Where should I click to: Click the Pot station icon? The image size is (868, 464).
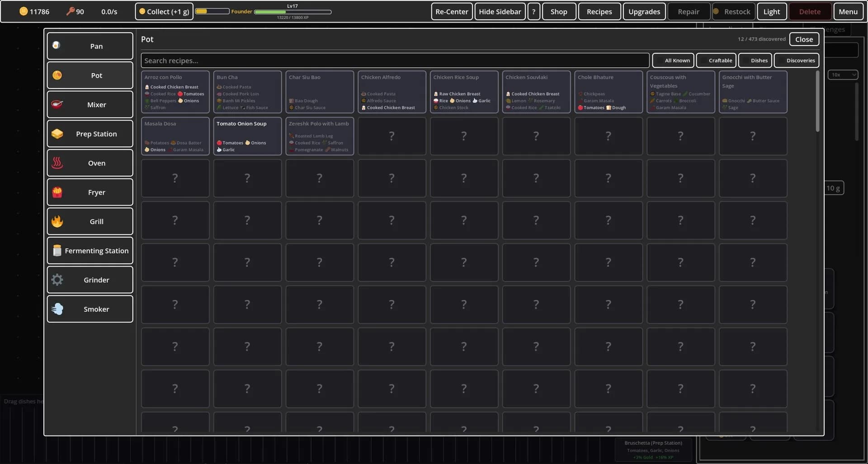57,75
